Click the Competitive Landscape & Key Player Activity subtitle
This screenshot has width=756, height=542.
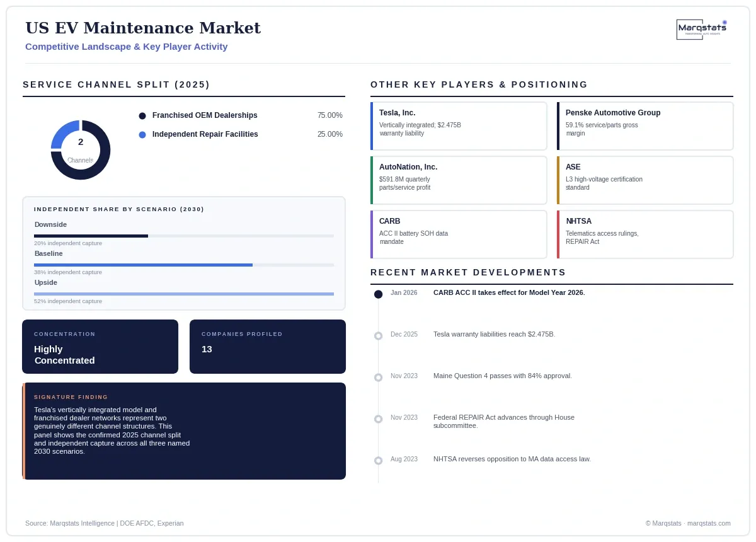(127, 47)
